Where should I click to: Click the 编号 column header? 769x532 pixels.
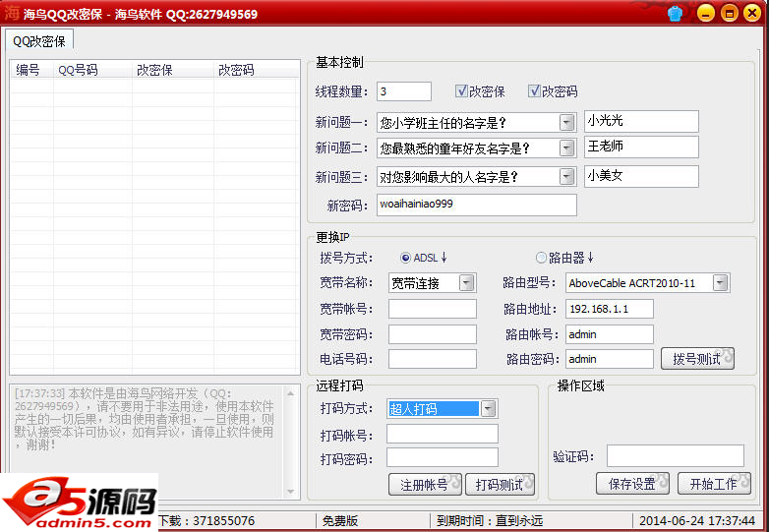pyautogui.click(x=31, y=70)
